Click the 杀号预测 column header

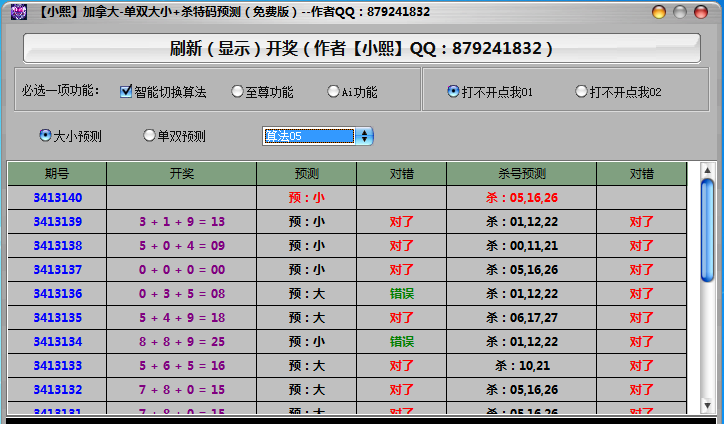click(x=522, y=174)
